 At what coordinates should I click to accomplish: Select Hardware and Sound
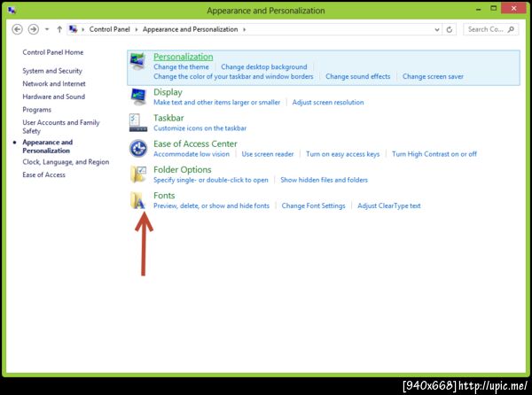53,97
